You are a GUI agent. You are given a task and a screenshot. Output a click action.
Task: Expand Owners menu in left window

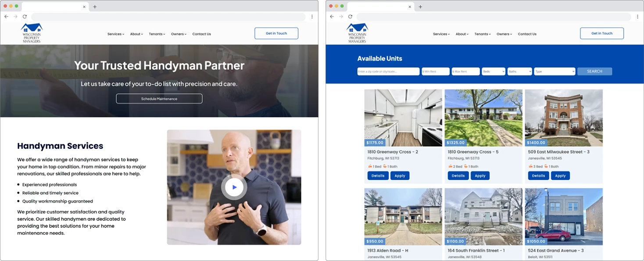point(179,34)
